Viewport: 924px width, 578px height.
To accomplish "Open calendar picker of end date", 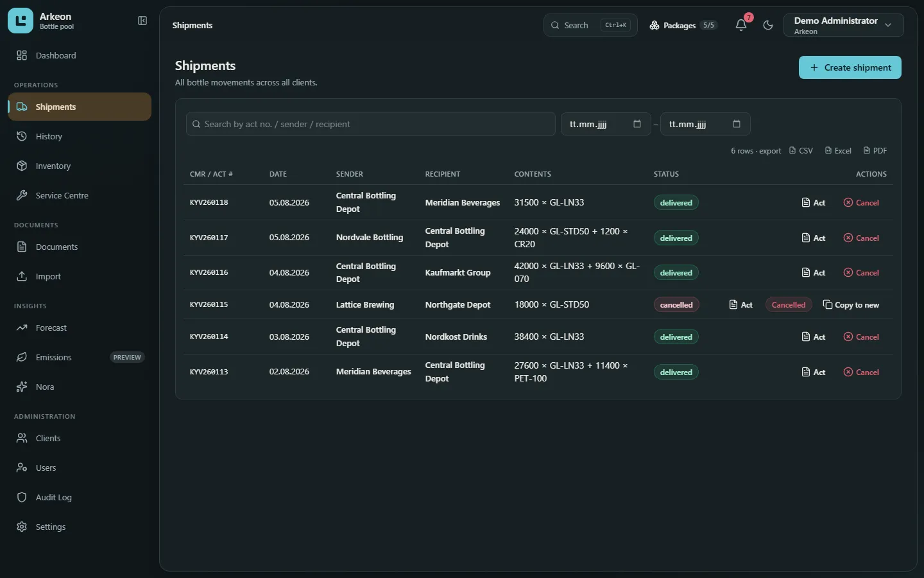I will click(x=736, y=124).
